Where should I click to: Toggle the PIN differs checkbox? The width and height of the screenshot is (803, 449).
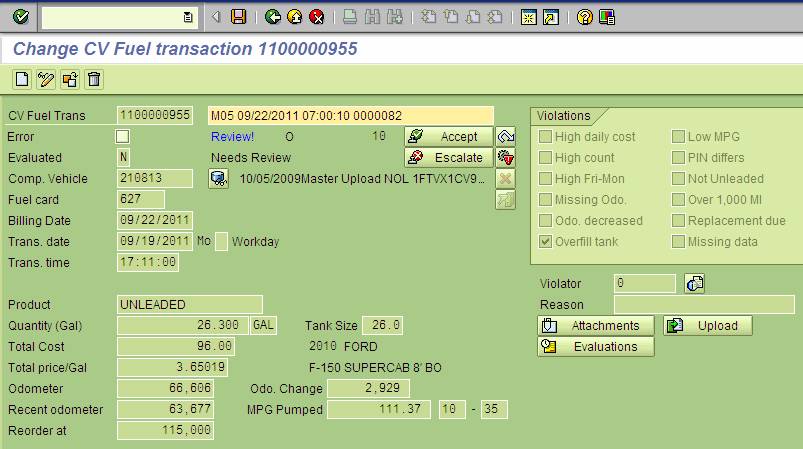tap(678, 158)
